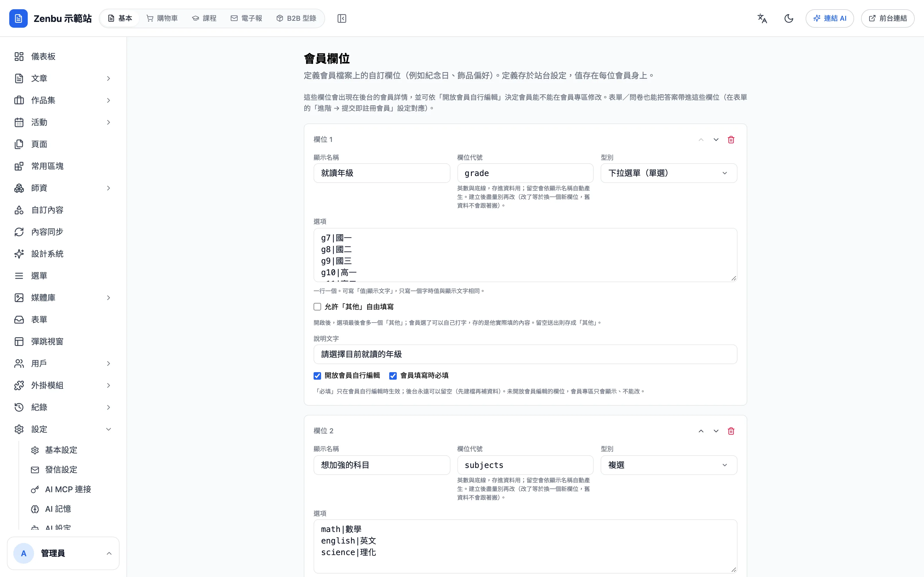This screenshot has width=924, height=577.
Task: Move 欄位 1 down with the arrow
Action: pyautogui.click(x=716, y=140)
